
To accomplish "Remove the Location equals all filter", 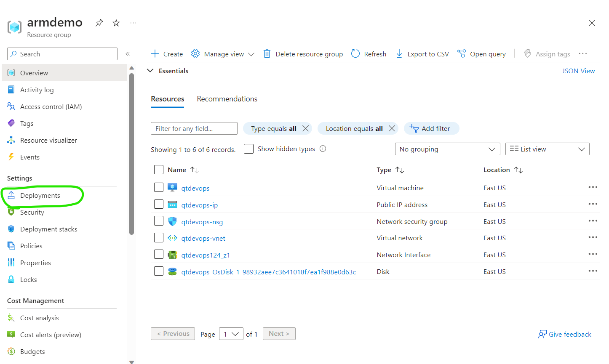I will pyautogui.click(x=392, y=128).
